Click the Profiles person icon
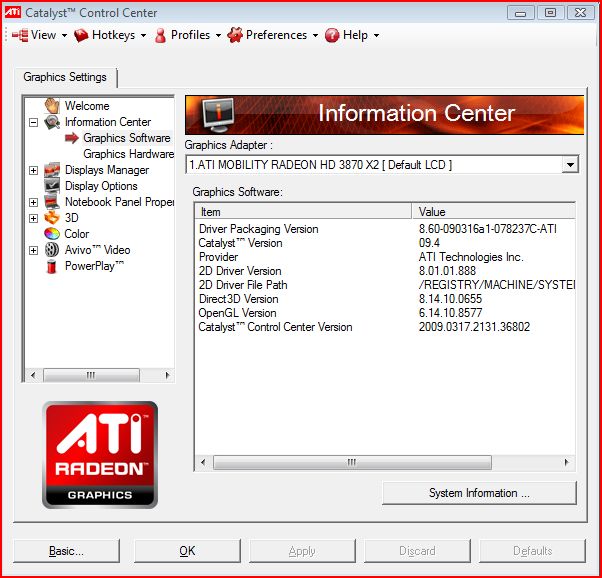Image resolution: width=602 pixels, height=578 pixels. [x=160, y=35]
